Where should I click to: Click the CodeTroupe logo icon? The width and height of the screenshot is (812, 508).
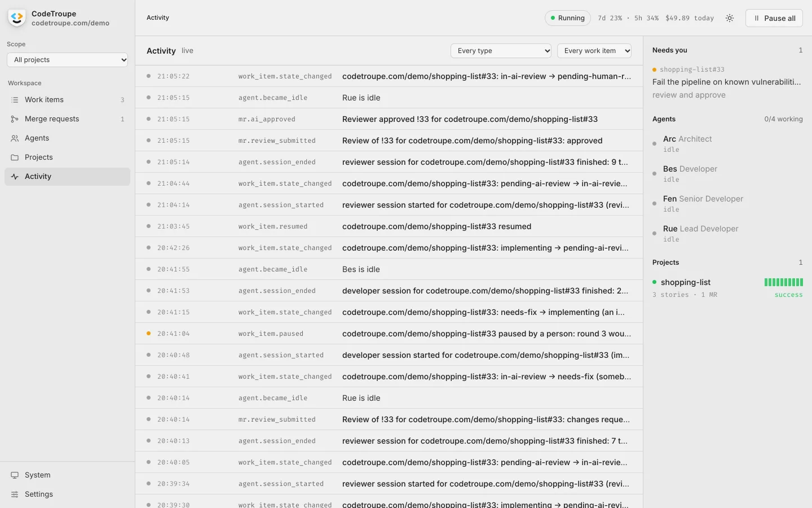[x=17, y=18]
